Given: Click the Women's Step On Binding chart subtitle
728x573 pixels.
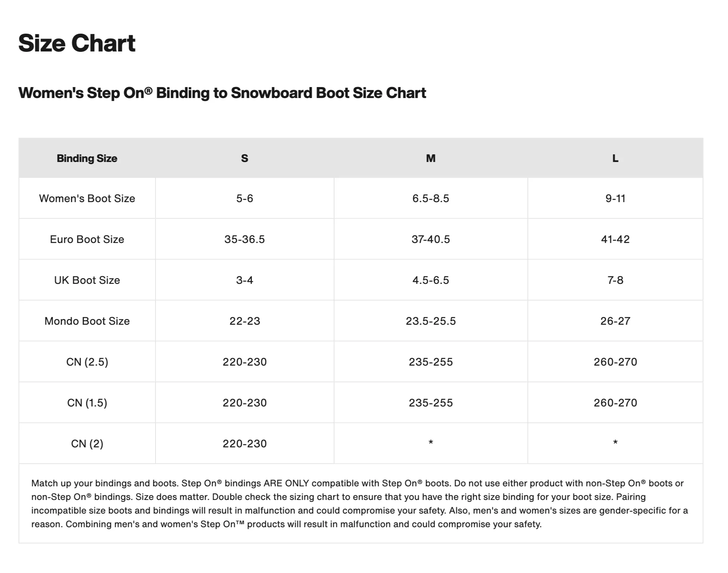Looking at the screenshot, I should [222, 93].
